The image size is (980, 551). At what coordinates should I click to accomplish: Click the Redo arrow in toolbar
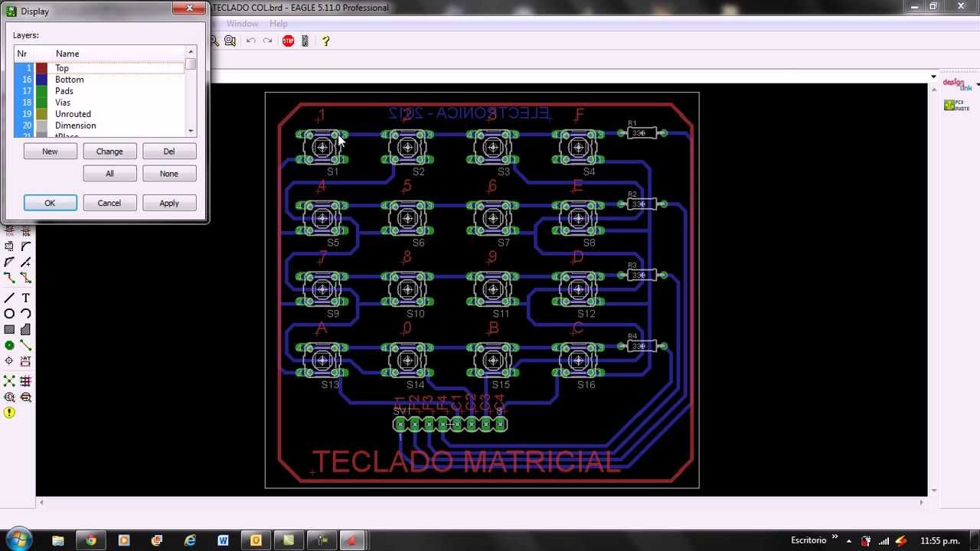(x=268, y=41)
